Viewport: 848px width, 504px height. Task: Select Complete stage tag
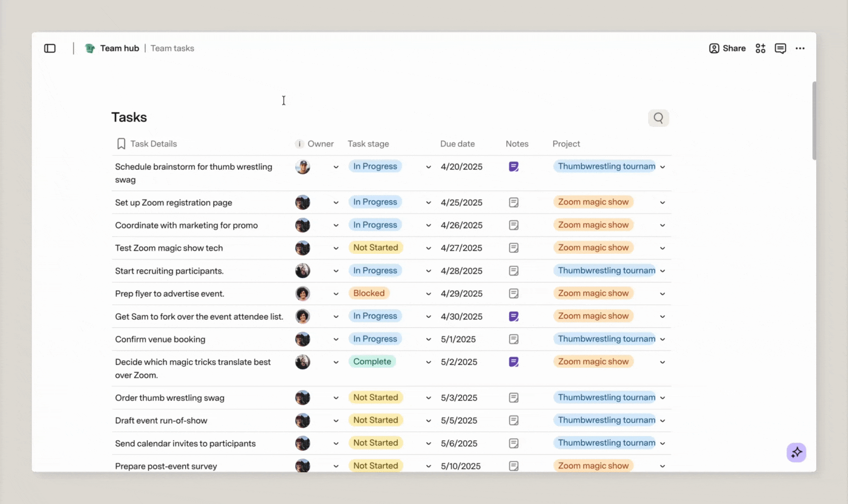[x=372, y=362]
